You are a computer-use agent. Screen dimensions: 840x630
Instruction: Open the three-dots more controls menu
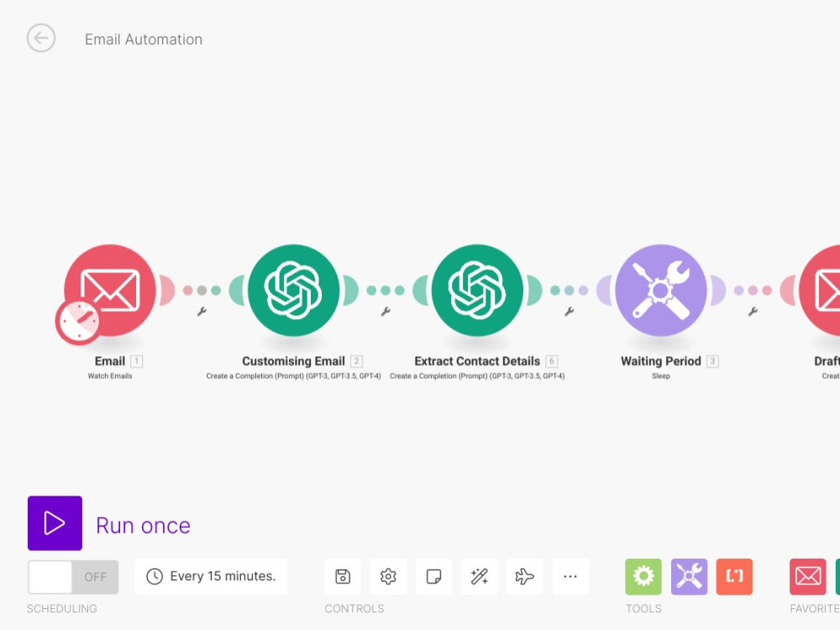coord(570,576)
